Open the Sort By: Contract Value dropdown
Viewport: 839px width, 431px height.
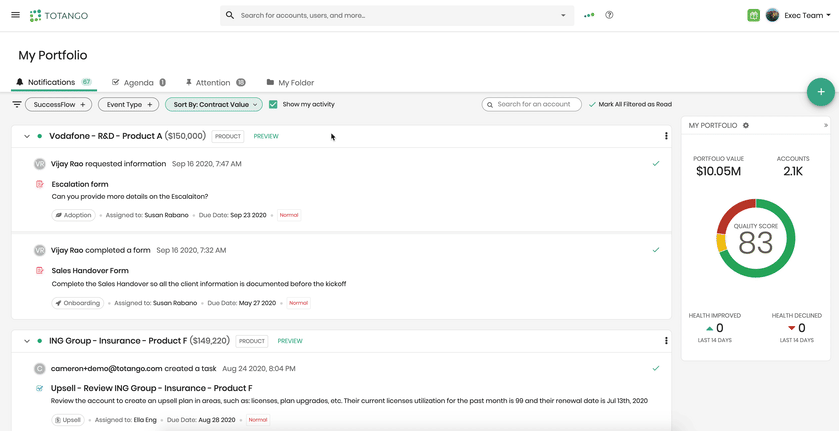214,104
